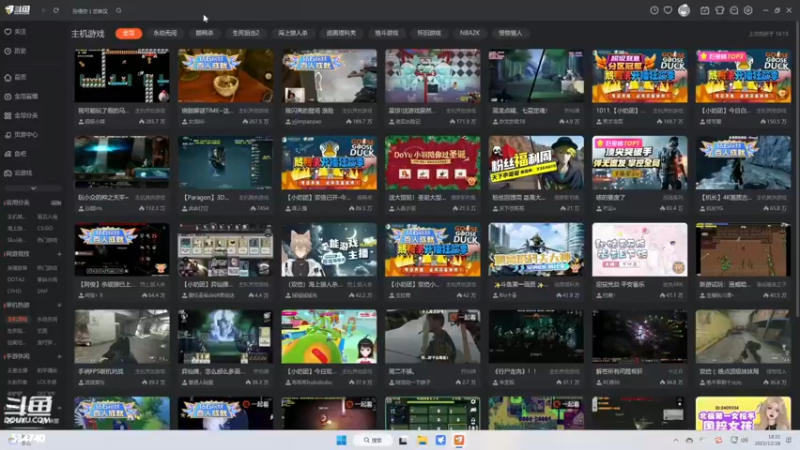Select the 鹅鸭杀 filter tab
The image size is (800, 450).
click(x=205, y=33)
